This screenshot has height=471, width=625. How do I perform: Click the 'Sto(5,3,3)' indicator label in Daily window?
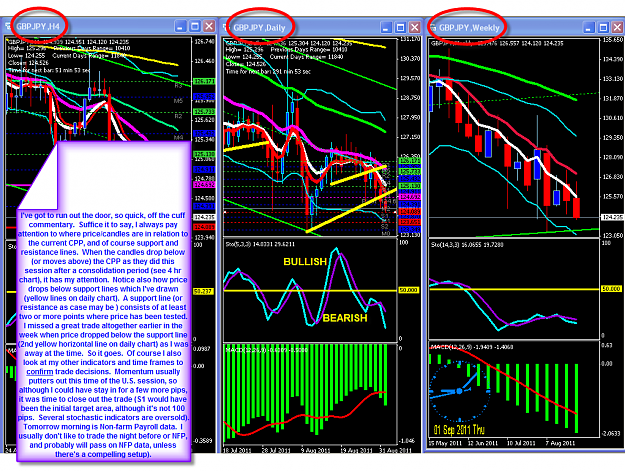pyautogui.click(x=260, y=244)
